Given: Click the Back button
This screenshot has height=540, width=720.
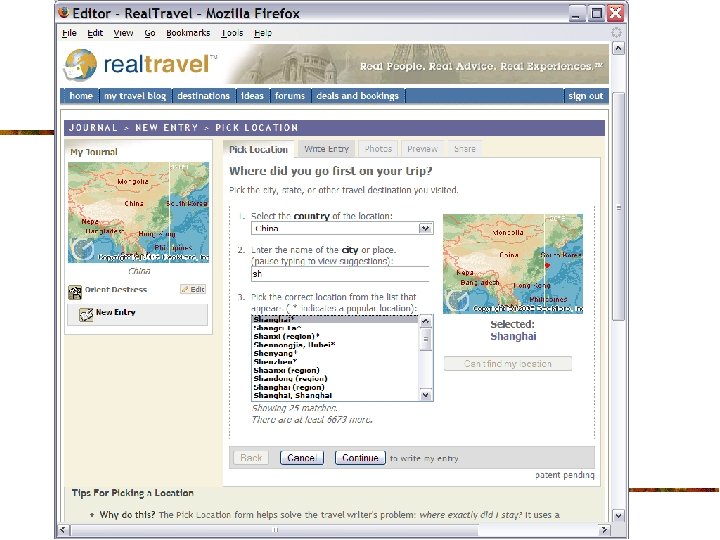Looking at the screenshot, I should tap(251, 458).
